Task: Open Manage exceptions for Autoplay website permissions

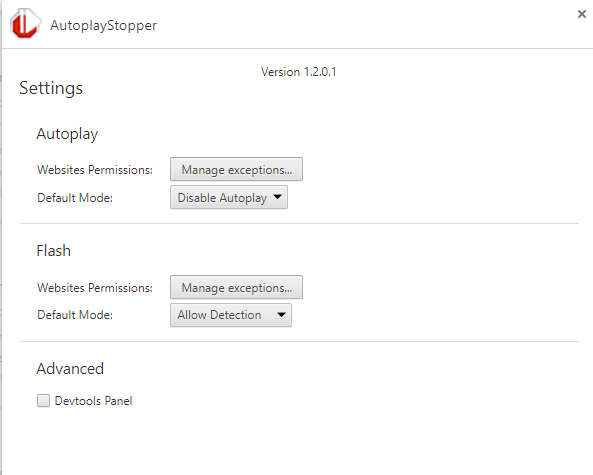Action: (x=236, y=169)
